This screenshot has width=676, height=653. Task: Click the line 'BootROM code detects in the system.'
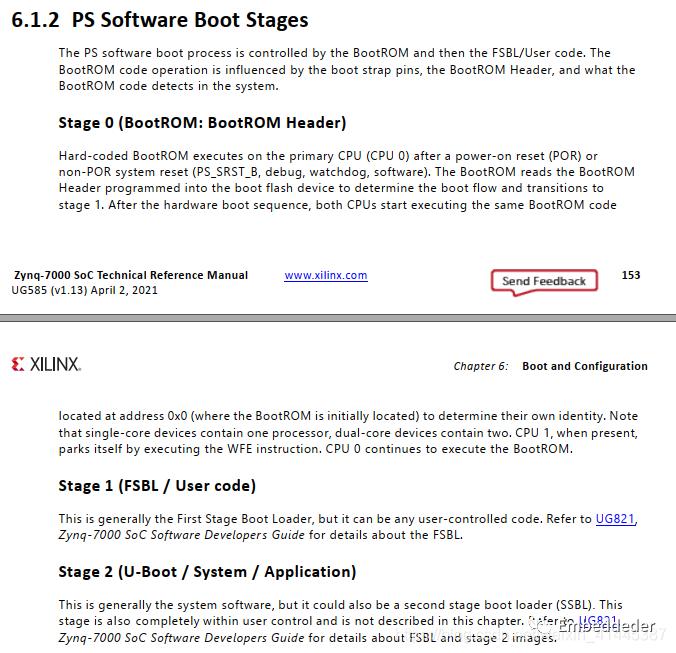(x=169, y=86)
